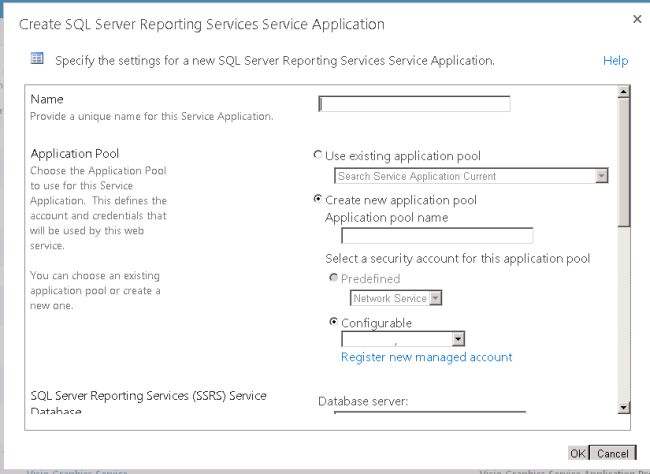Expand the Configurable managed account dropdown
Image resolution: width=650 pixels, height=474 pixels.
458,339
